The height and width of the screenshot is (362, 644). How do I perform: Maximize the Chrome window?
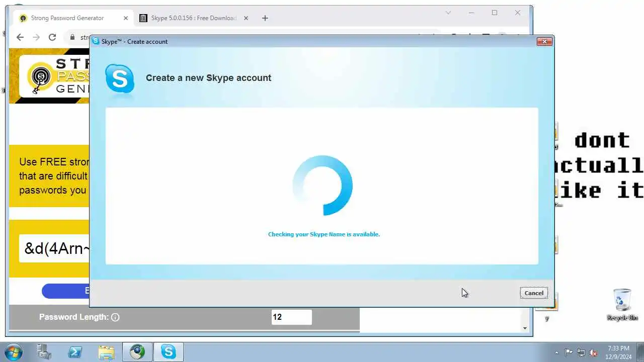tap(495, 13)
